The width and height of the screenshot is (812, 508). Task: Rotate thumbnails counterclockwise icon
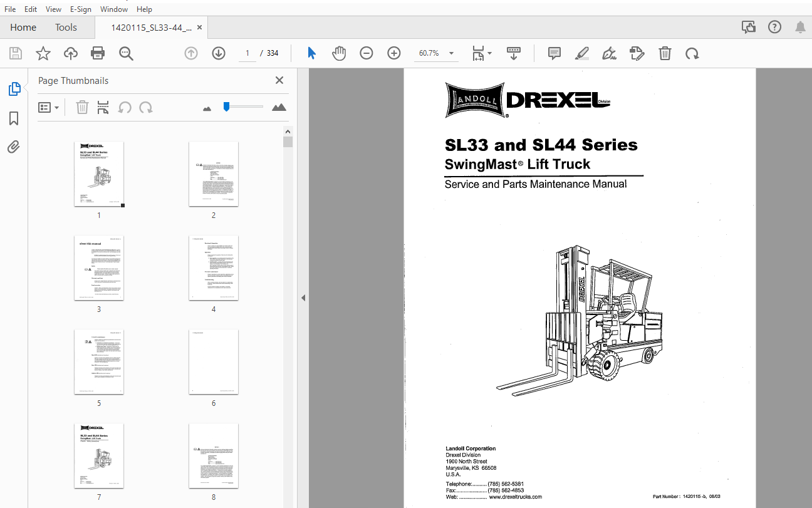[125, 107]
